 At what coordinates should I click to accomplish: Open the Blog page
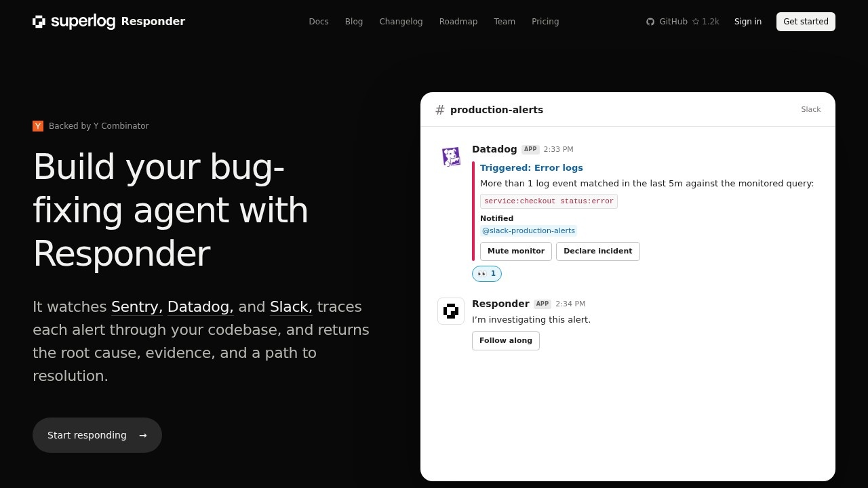click(354, 22)
